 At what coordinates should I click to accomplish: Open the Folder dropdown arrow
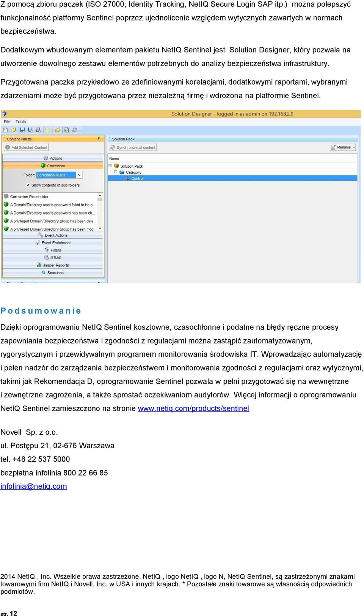pos(79,175)
